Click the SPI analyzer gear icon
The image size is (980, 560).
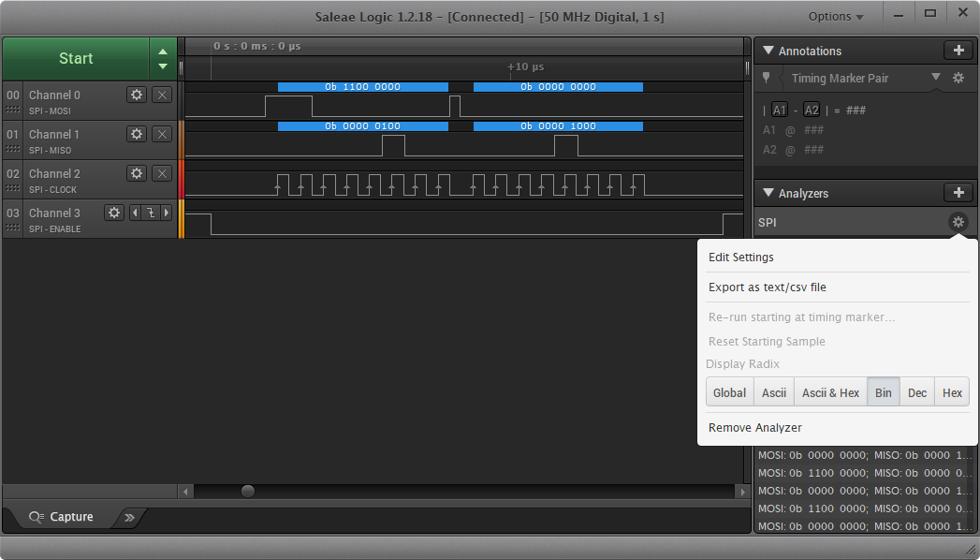pos(958,223)
